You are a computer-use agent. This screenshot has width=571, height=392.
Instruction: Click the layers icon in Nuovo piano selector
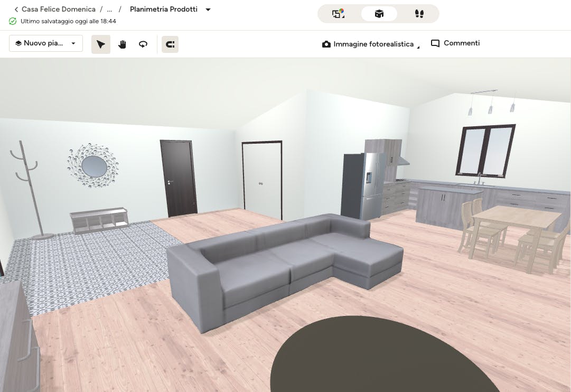[18, 43]
